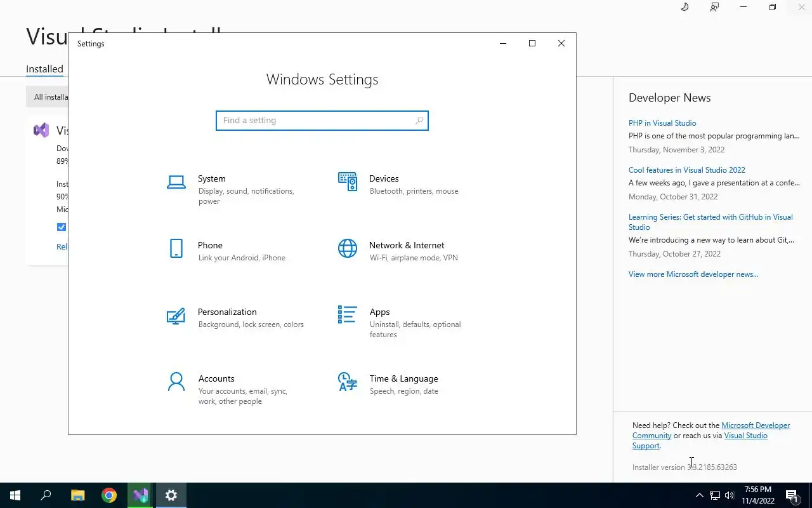812x508 pixels.
Task: Click 'Background, lock screen, colors' description
Action: point(251,324)
